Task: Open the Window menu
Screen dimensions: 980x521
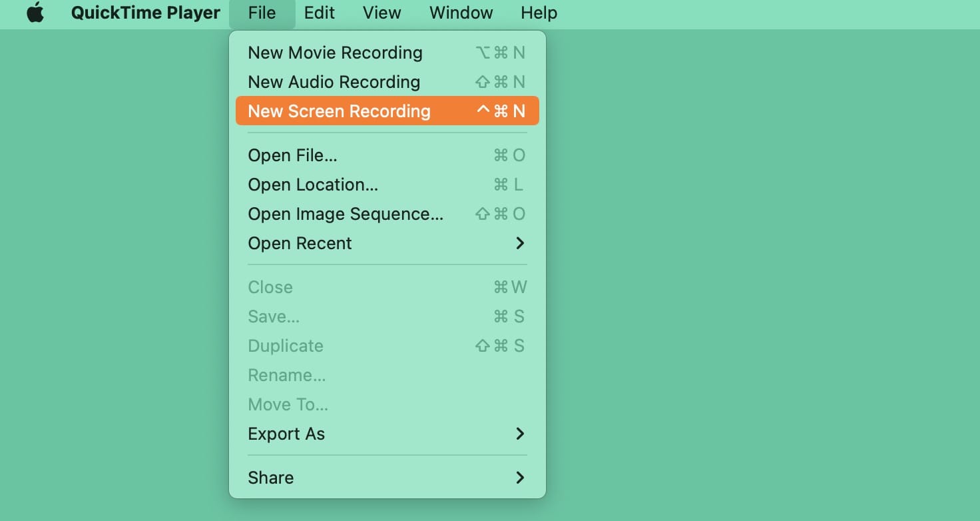Action: point(461,13)
